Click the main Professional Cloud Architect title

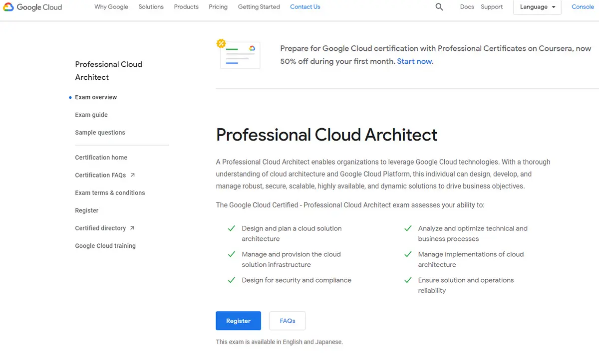tap(327, 135)
